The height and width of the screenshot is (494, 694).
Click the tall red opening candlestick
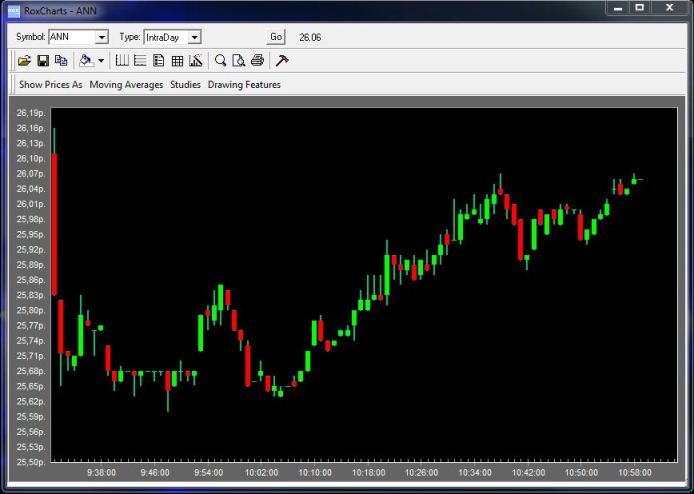pyautogui.click(x=54, y=224)
